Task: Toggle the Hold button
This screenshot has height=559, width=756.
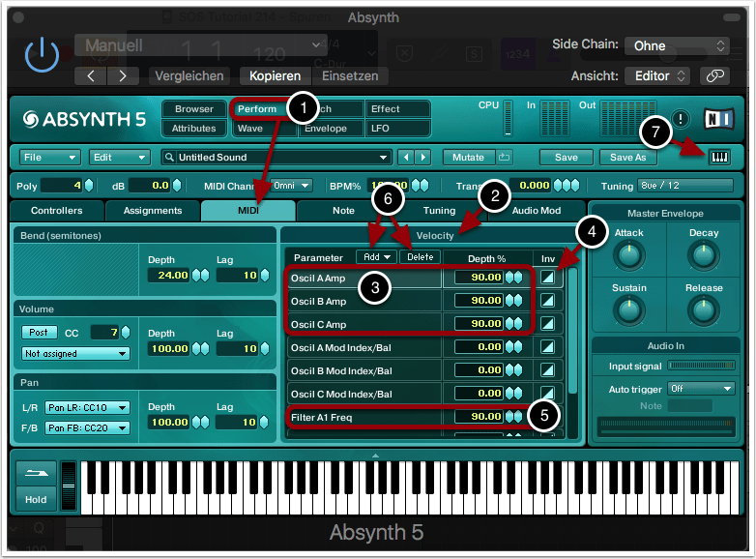Action: coord(35,499)
